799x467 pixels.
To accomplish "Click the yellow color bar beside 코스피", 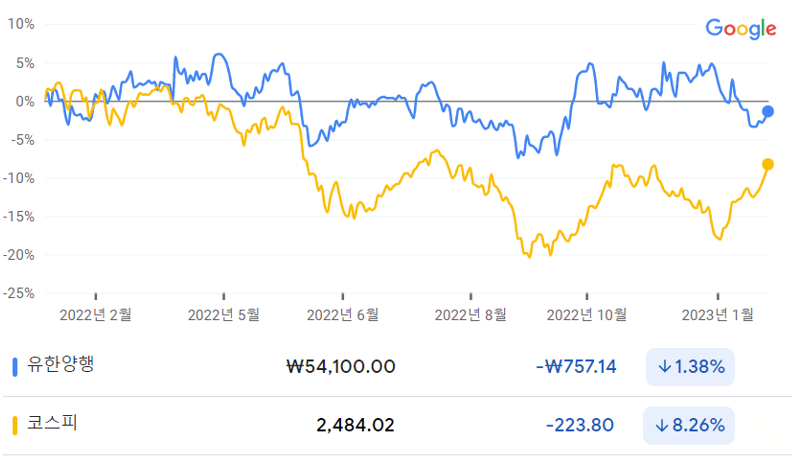I will tap(15, 425).
